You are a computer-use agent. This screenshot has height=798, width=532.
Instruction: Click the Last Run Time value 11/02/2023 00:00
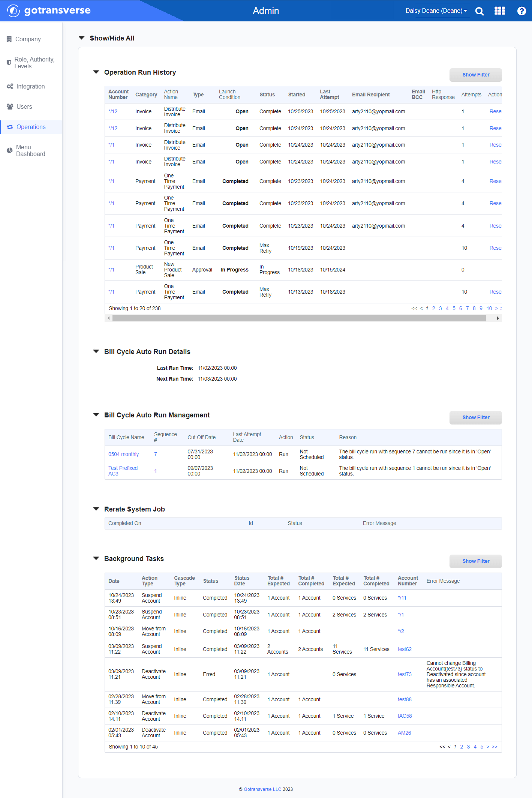pyautogui.click(x=217, y=368)
